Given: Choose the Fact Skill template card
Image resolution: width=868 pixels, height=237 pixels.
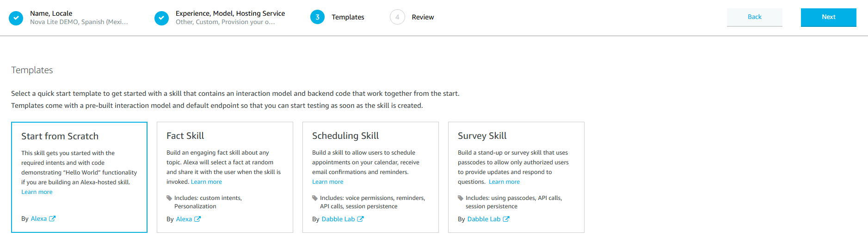Looking at the screenshot, I should pos(225,136).
